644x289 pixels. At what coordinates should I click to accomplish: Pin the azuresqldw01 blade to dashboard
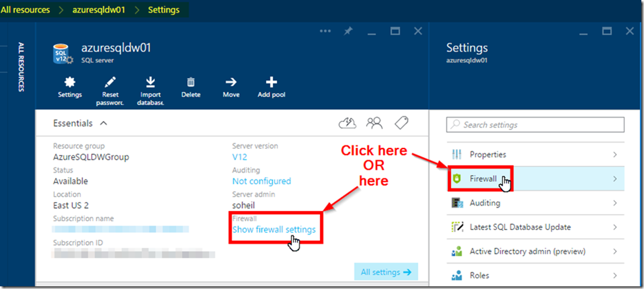pos(348,31)
